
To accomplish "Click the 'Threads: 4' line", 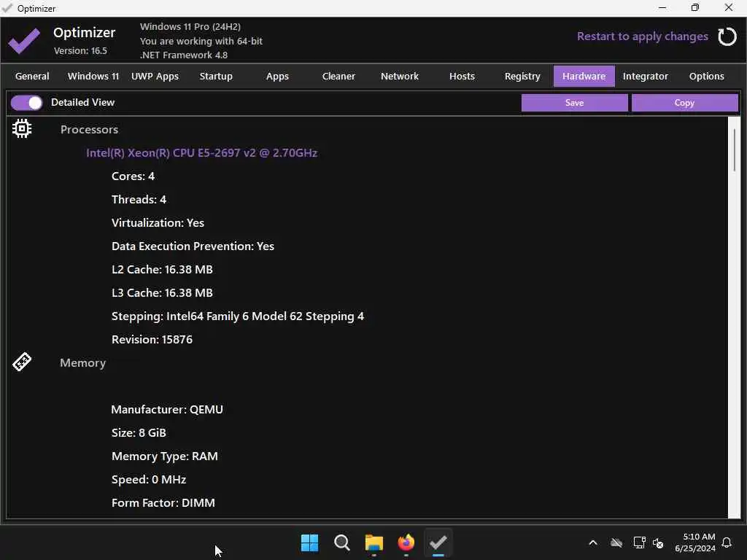I will pyautogui.click(x=139, y=200).
